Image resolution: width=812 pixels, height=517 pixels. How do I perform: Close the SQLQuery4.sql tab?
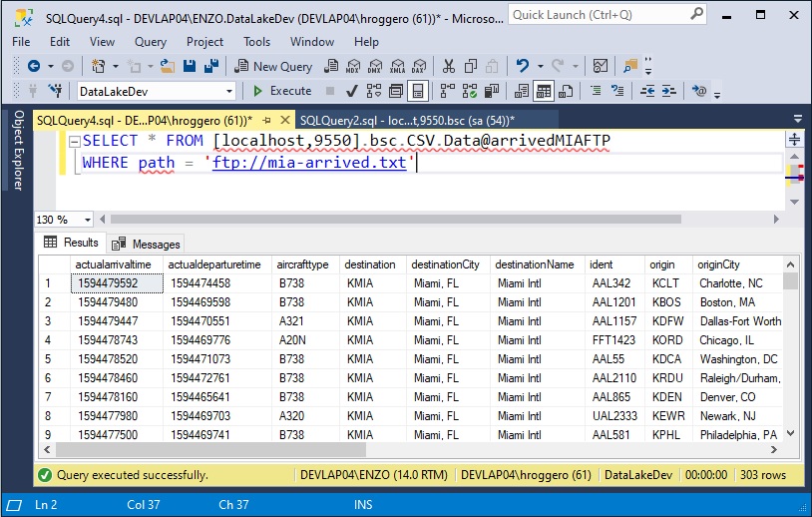[285, 120]
